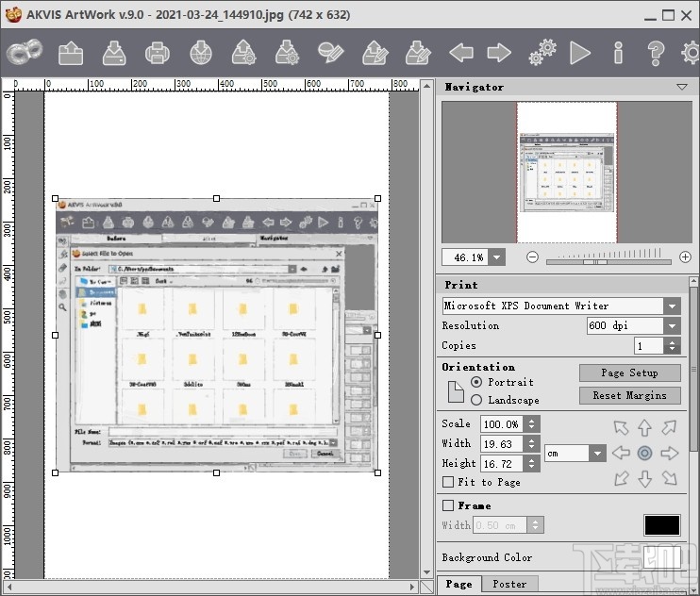Open the zoom percentage dropdown
This screenshot has width=700, height=596.
496,257
